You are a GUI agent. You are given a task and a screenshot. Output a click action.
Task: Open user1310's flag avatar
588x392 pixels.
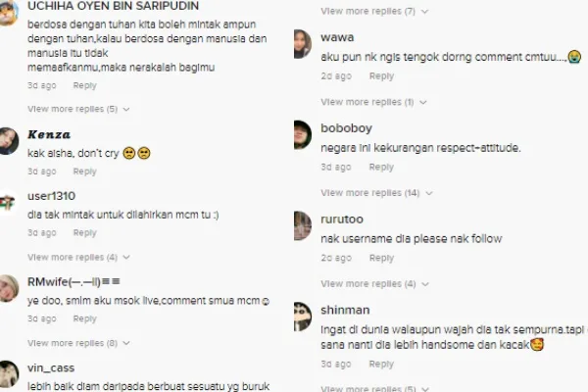click(8, 203)
